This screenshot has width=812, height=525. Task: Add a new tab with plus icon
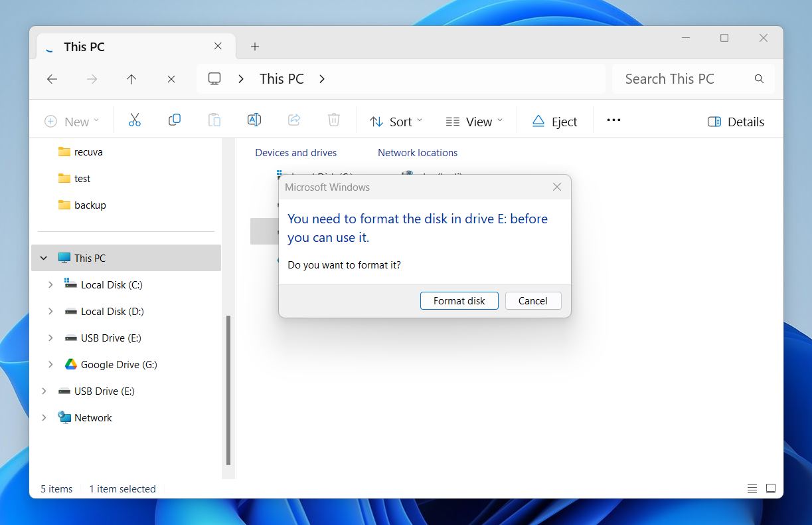pos(255,47)
